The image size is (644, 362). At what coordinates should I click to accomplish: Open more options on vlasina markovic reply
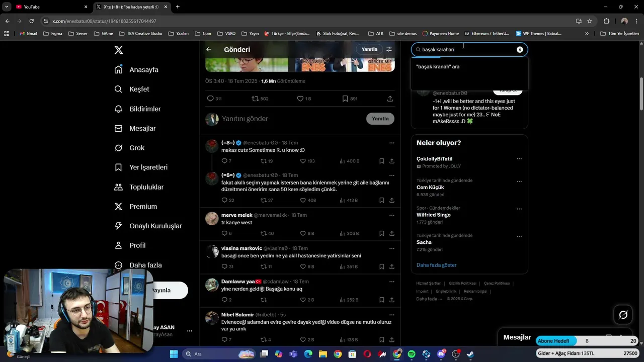[391, 248]
